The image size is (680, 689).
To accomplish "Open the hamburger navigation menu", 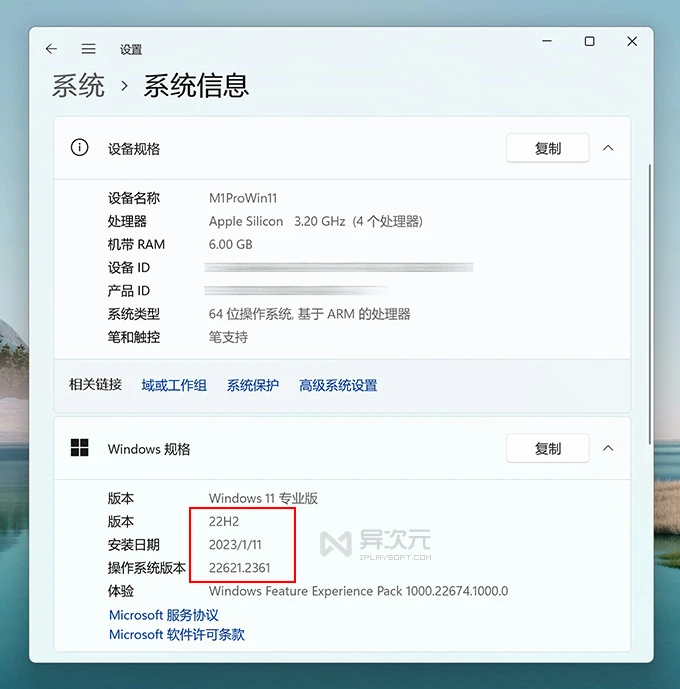I will (88, 48).
